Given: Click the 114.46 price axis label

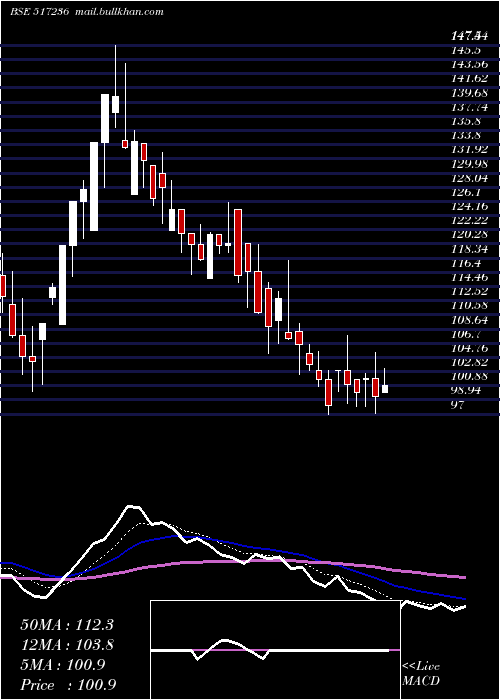Looking at the screenshot, I should click(x=470, y=277).
